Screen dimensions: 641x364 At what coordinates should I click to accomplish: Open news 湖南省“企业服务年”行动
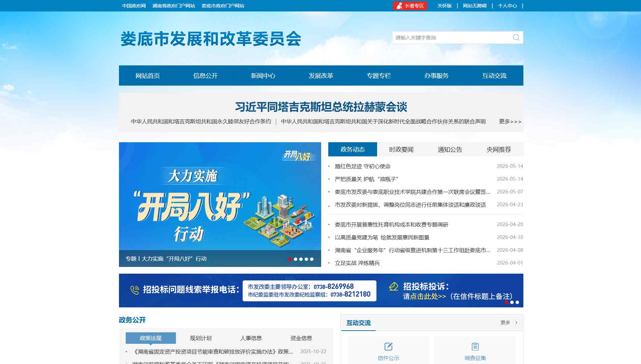point(413,250)
